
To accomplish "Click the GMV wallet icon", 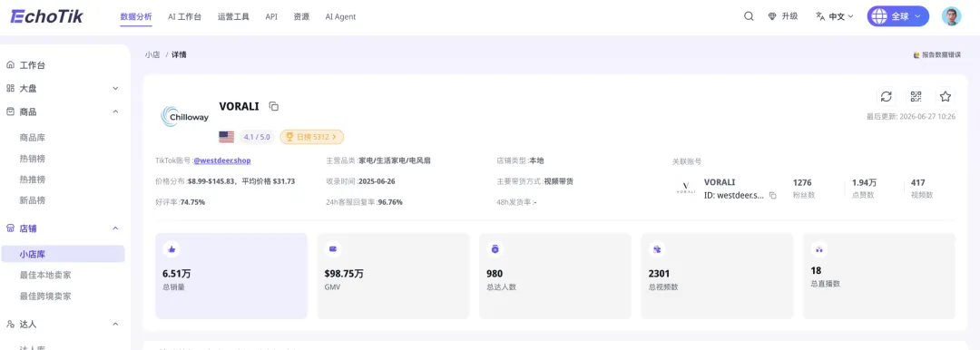I will [333, 248].
